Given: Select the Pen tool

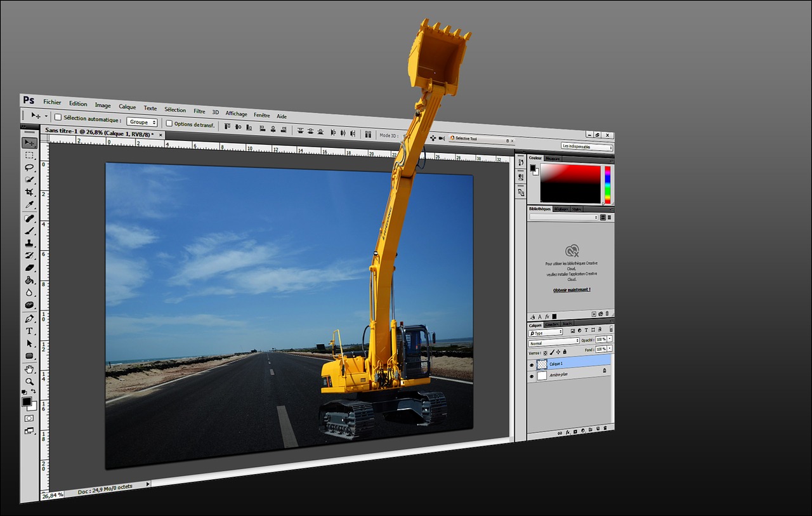Looking at the screenshot, I should point(29,319).
